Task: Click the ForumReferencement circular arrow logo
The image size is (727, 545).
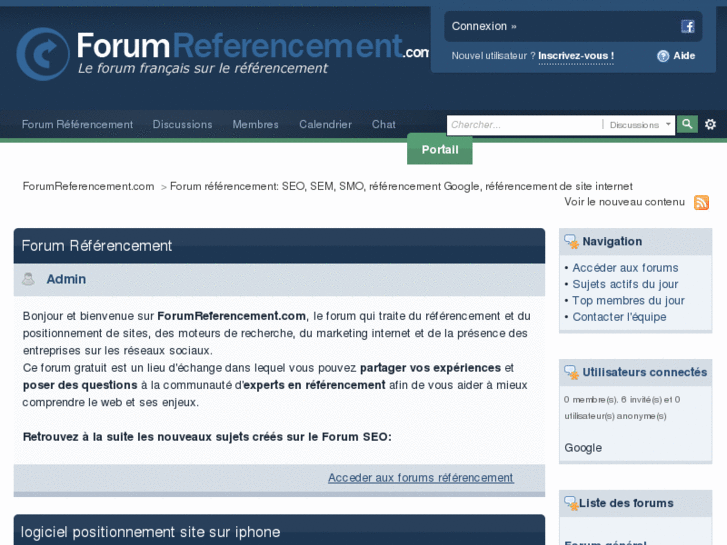Action: [x=43, y=54]
